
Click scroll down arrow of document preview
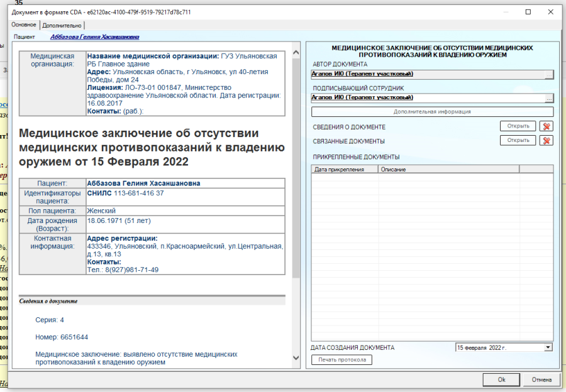pyautogui.click(x=296, y=357)
